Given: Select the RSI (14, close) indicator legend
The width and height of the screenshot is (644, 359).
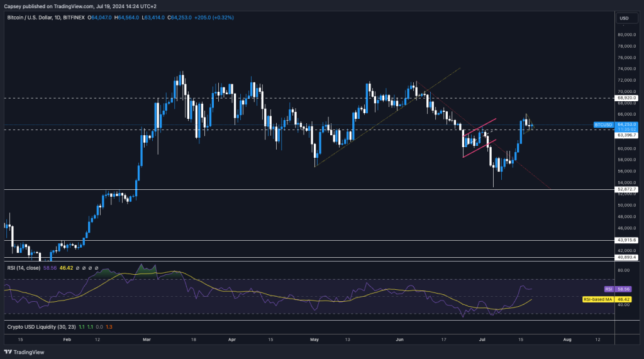Looking at the screenshot, I should point(23,268).
